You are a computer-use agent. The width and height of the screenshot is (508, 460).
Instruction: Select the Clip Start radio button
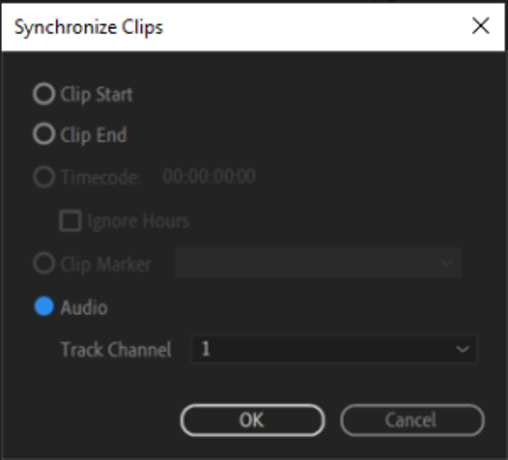(x=44, y=94)
